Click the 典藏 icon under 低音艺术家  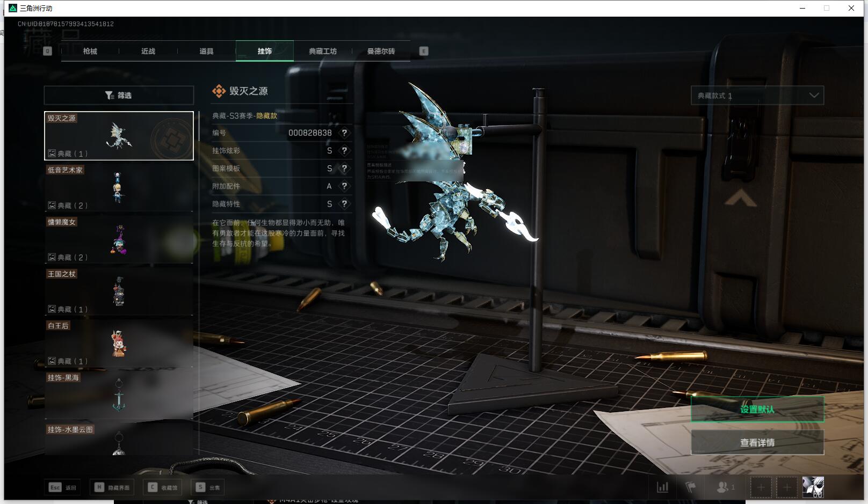tap(52, 205)
